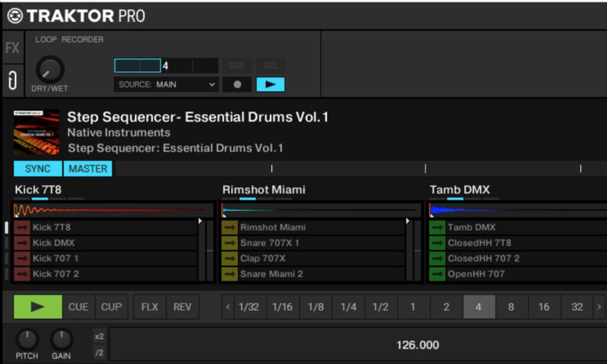Set loop size to 16 beats

(x=544, y=306)
